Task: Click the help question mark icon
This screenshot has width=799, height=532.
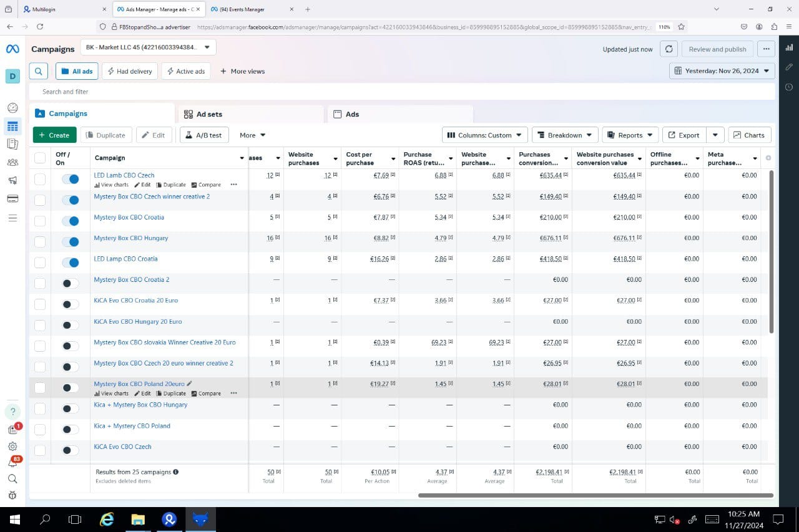Action: [x=12, y=411]
